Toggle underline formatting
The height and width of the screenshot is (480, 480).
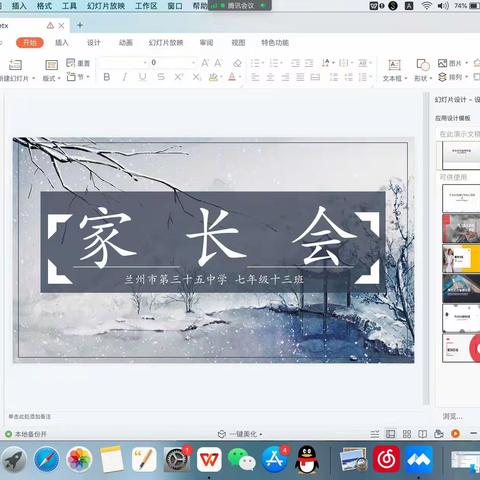[x=143, y=77]
